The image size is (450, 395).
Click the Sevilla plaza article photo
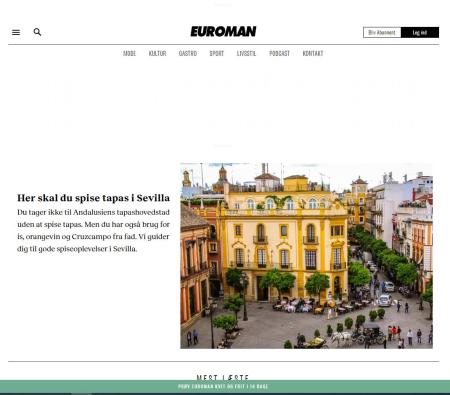(307, 256)
